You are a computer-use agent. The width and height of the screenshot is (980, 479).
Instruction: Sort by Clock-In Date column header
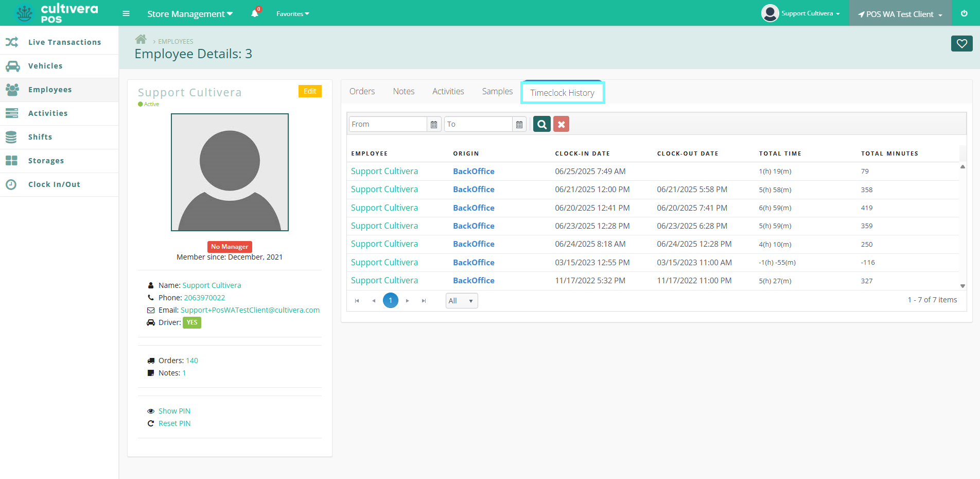[x=582, y=153]
